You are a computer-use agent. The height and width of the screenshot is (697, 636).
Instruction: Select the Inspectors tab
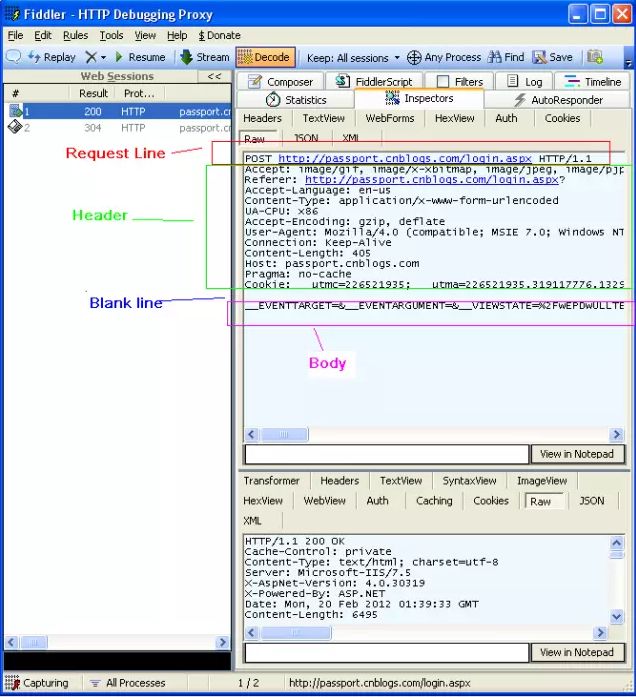click(419, 98)
